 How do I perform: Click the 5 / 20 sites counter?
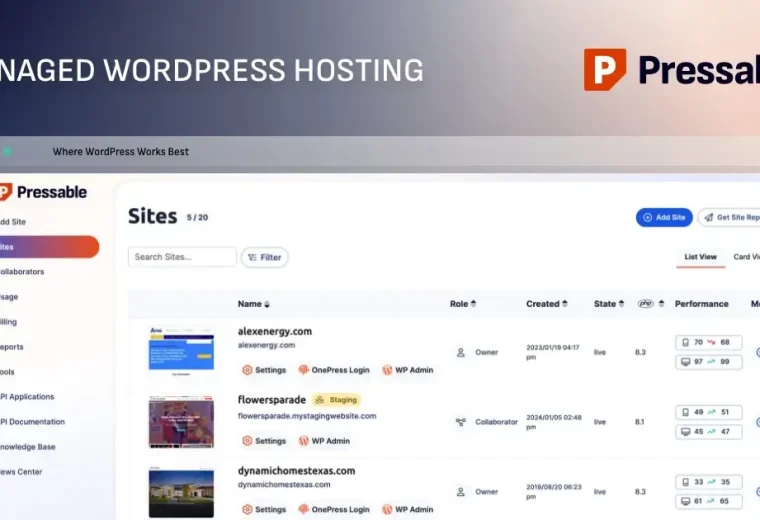click(197, 218)
